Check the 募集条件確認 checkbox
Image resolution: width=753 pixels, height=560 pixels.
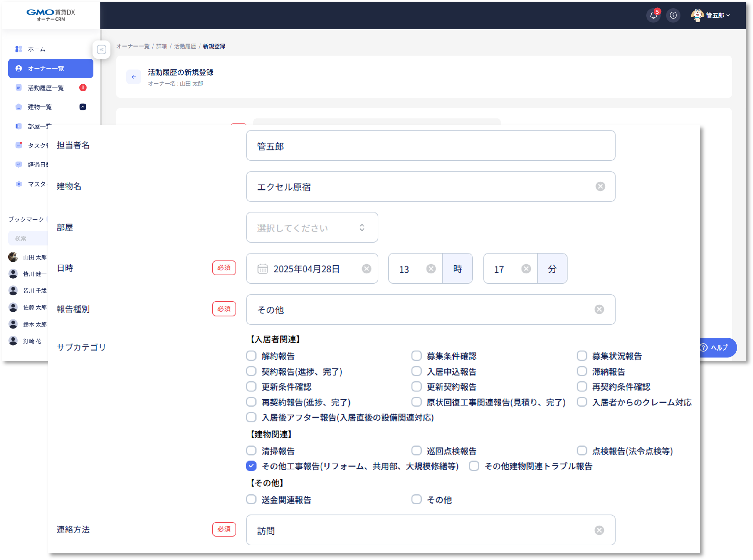pos(417,356)
